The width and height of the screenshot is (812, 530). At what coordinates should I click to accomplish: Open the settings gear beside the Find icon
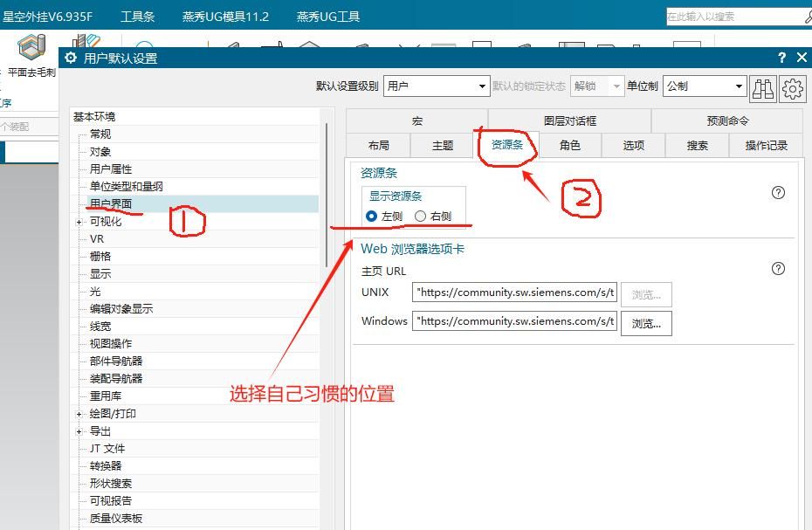coord(791,88)
